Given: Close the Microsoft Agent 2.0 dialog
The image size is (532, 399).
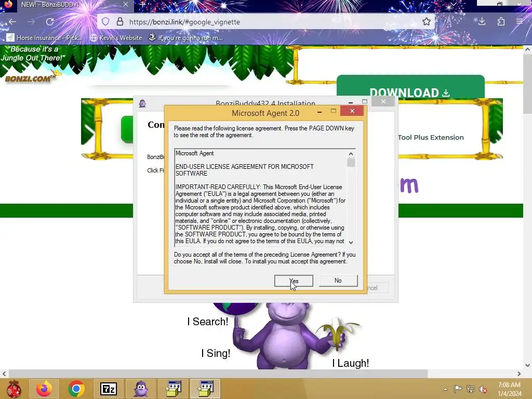Looking at the screenshot, I should pos(352,111).
